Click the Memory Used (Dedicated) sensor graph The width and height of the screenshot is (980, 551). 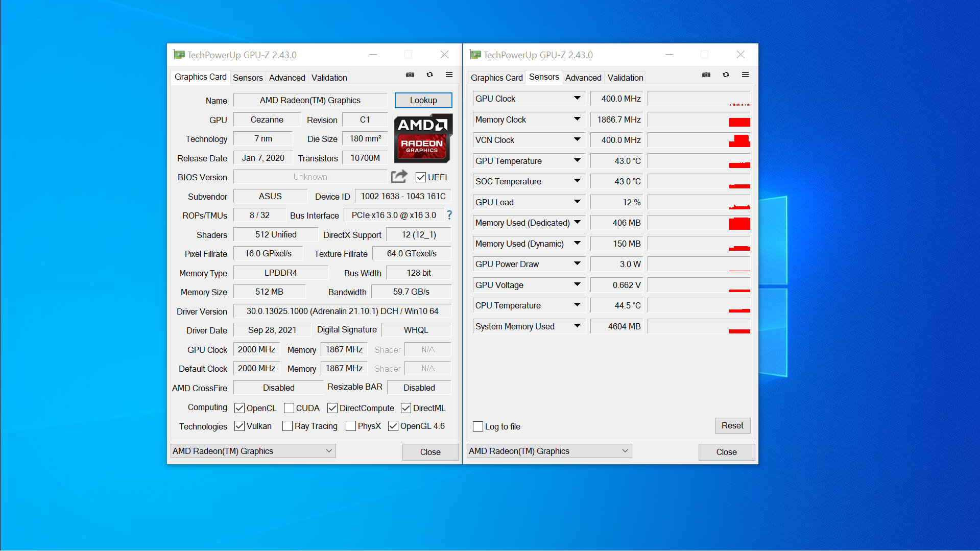coord(698,223)
